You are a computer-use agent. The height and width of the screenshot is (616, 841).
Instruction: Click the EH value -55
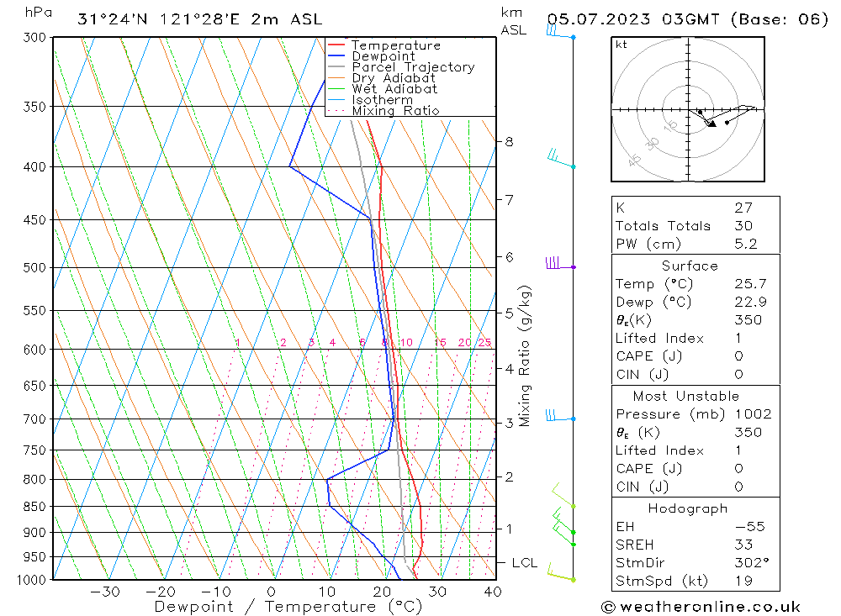(750, 526)
